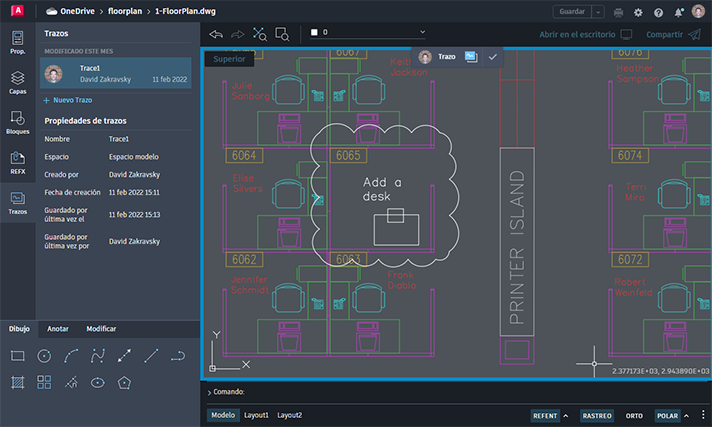
Task: Select the Ellipse tool
Action: [98, 382]
